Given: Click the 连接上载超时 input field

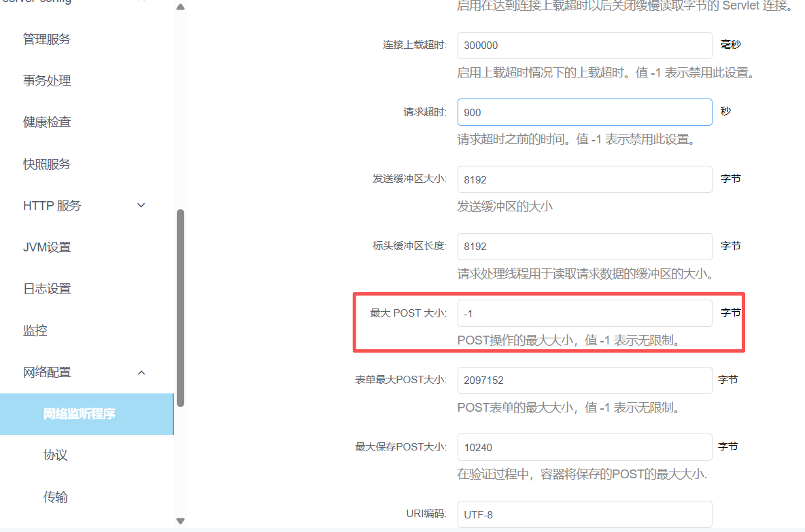Looking at the screenshot, I should click(x=585, y=45).
